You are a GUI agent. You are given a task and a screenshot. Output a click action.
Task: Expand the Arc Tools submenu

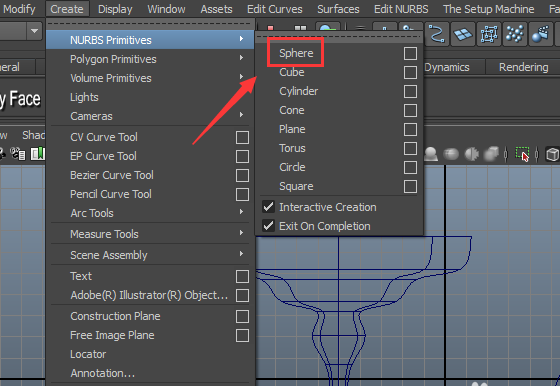coord(241,211)
